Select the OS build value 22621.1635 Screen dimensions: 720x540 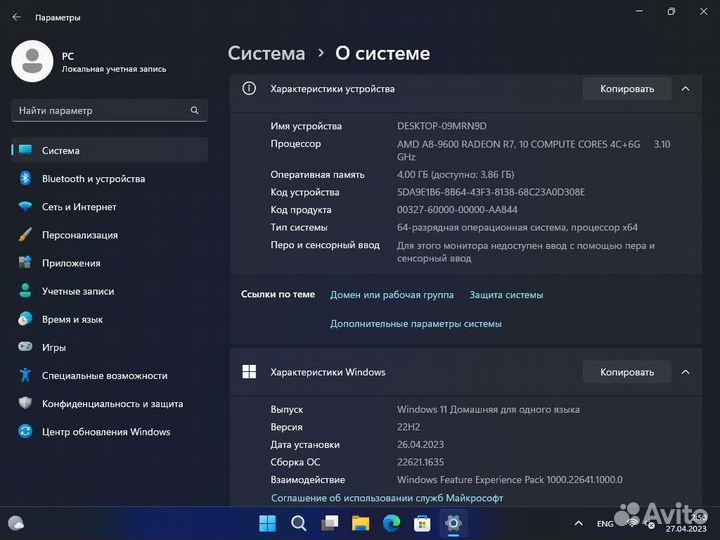coord(420,462)
